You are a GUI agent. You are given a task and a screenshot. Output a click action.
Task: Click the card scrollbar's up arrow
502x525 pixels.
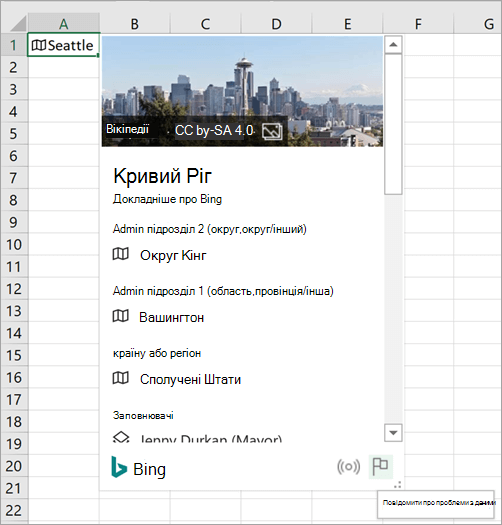point(393,45)
